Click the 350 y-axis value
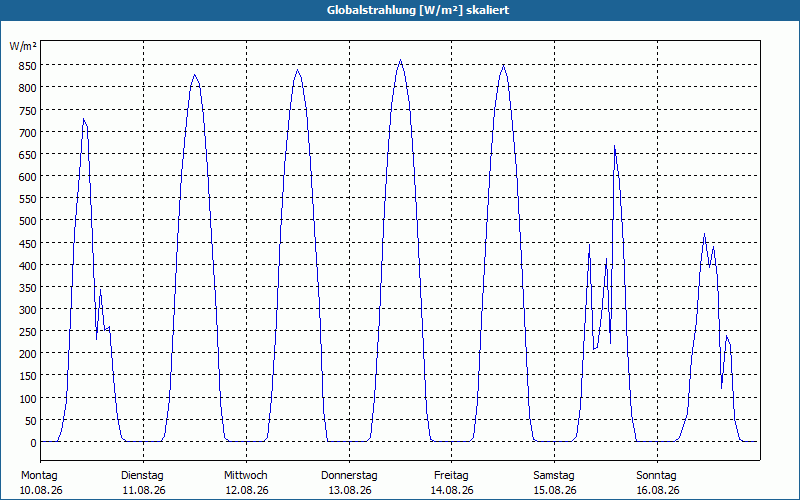Screen dimensions: 800x500 (28, 288)
